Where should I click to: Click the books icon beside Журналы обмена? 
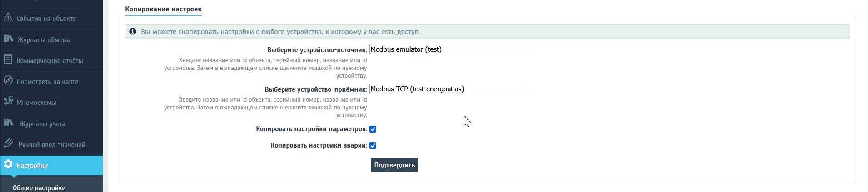pyautogui.click(x=8, y=39)
